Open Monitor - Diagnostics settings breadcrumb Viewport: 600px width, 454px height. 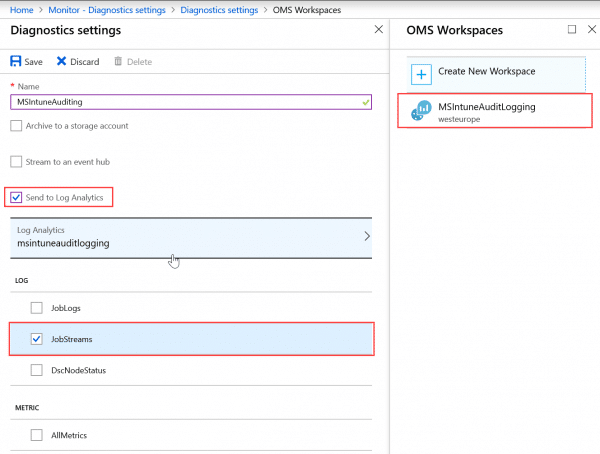tap(107, 10)
